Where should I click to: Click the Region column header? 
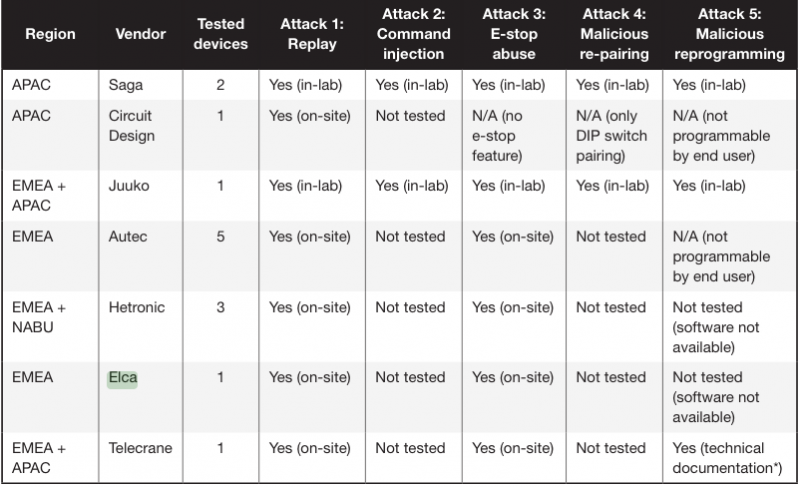(50, 34)
